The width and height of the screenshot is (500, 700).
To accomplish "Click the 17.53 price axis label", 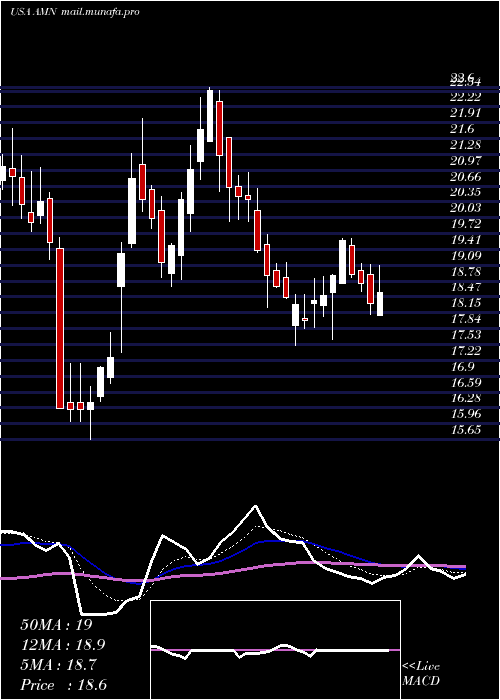I will [x=465, y=335].
